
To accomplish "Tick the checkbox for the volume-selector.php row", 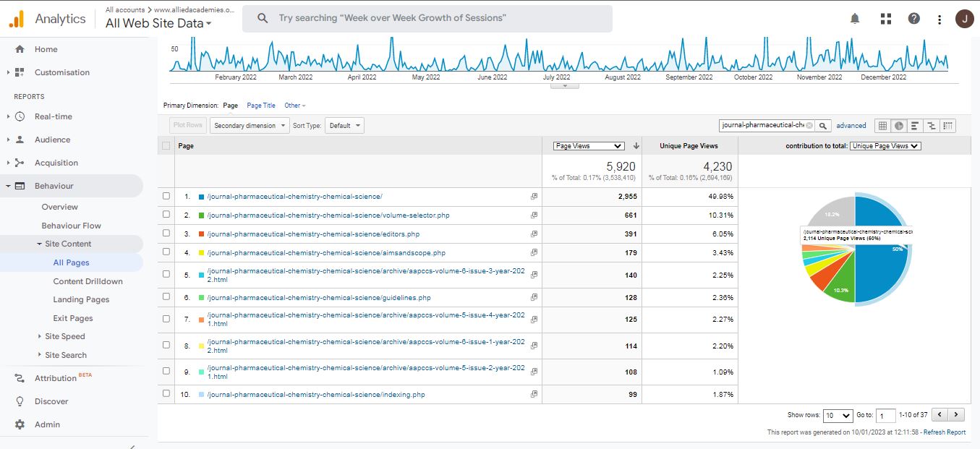I will [166, 215].
